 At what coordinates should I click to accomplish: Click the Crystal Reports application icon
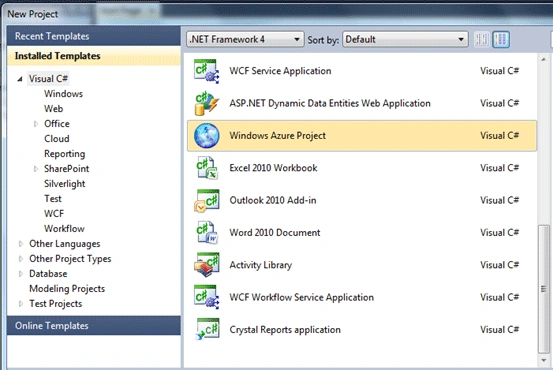click(x=207, y=329)
